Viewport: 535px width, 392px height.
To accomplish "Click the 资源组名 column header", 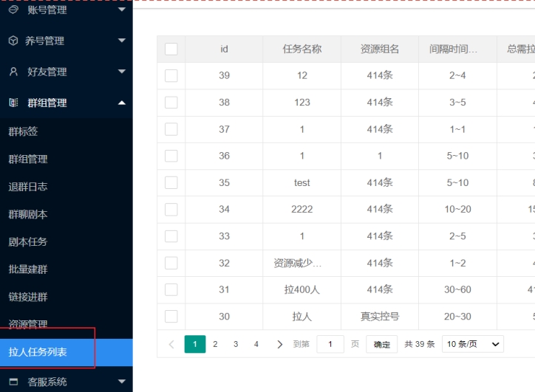I will pyautogui.click(x=380, y=49).
